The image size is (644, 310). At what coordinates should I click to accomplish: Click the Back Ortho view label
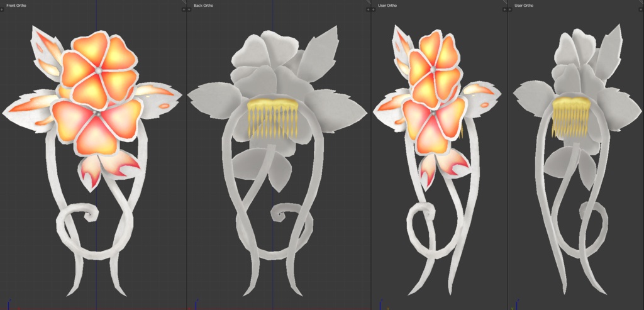pos(203,5)
